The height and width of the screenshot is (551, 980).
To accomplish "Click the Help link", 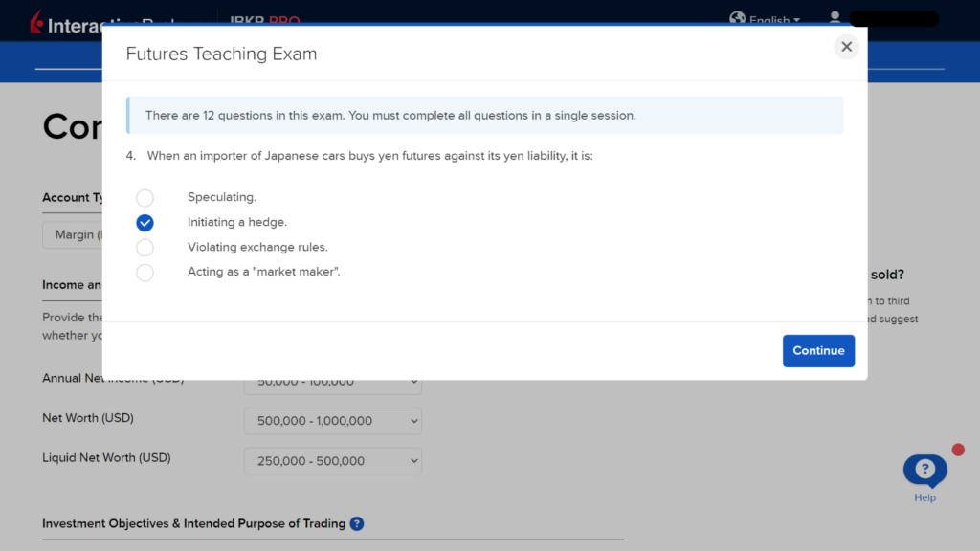I will pos(924,498).
